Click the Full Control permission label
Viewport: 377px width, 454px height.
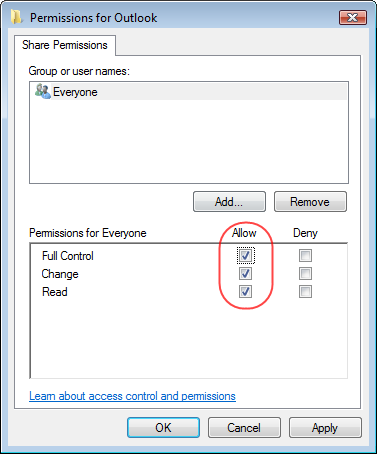click(68, 256)
